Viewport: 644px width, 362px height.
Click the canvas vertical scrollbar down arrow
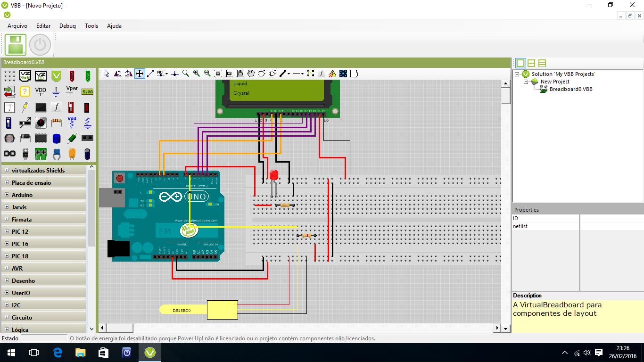(x=505, y=329)
